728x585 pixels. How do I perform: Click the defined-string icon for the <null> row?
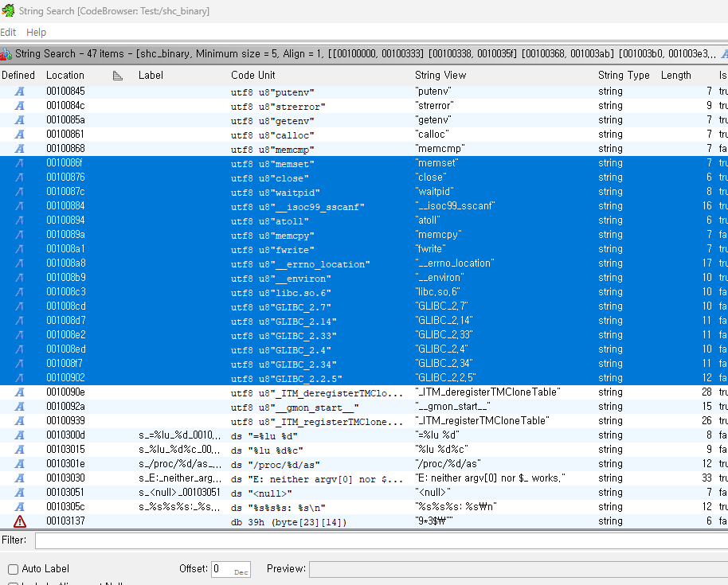pos(19,493)
